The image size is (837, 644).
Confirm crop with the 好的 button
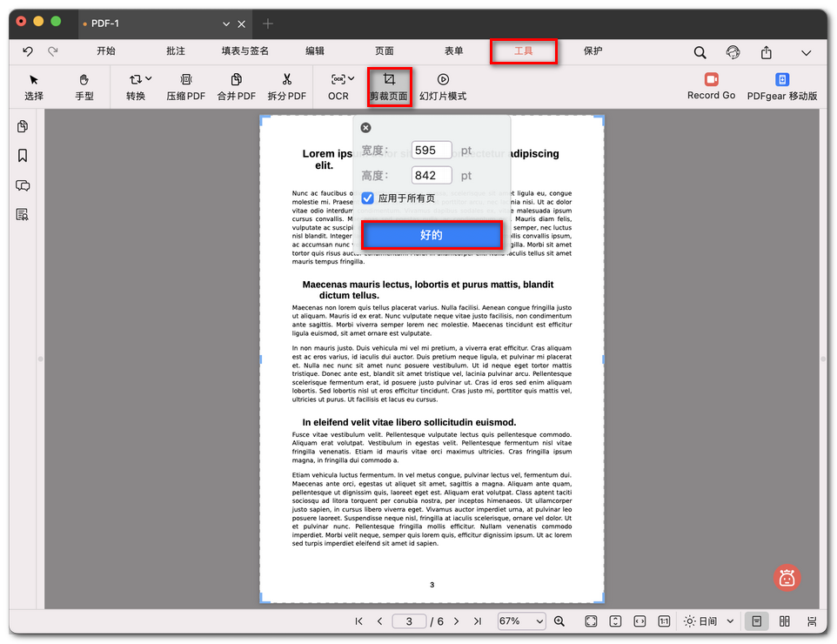click(x=432, y=235)
